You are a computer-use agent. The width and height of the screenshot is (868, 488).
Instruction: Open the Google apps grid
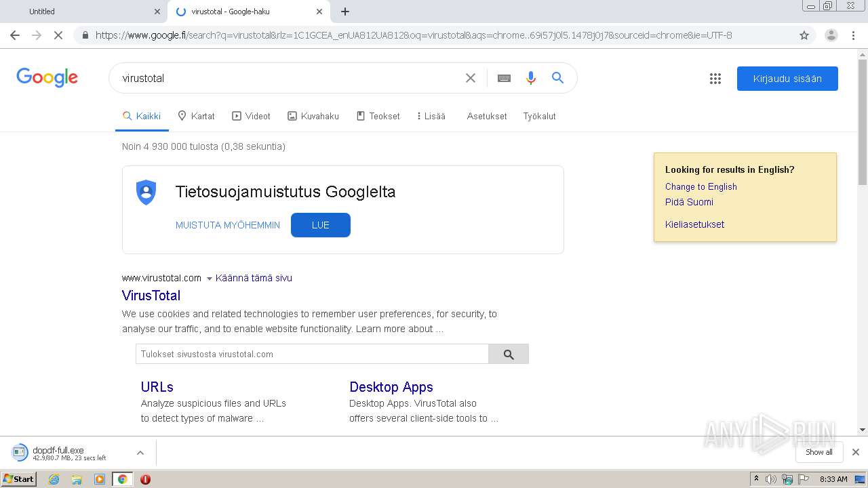point(715,79)
